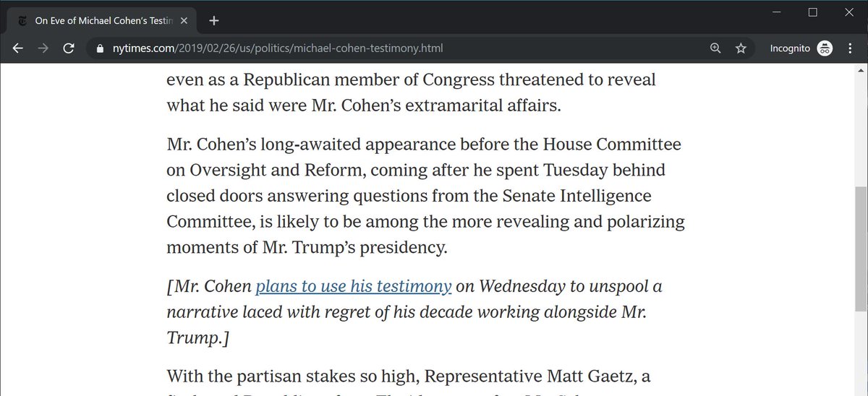Screen dimensions: 868x396
Task: Open Chrome's three-dot menu
Action: click(x=850, y=48)
